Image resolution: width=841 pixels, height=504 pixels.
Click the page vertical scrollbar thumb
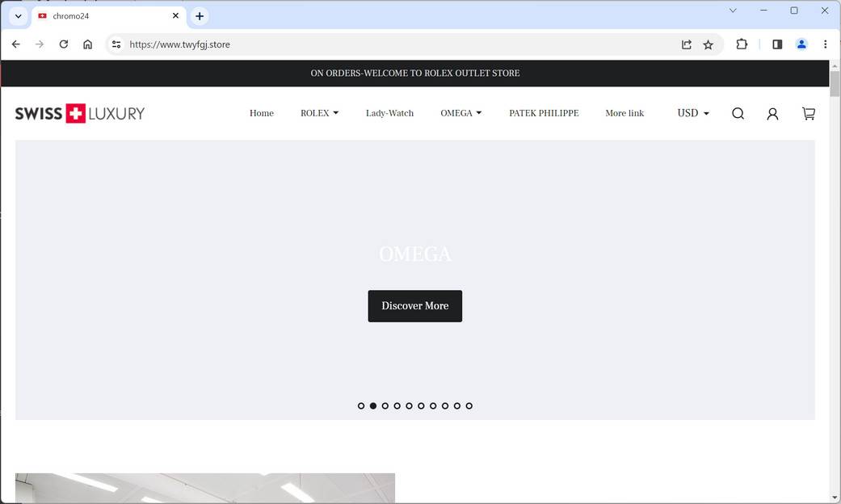point(835,84)
